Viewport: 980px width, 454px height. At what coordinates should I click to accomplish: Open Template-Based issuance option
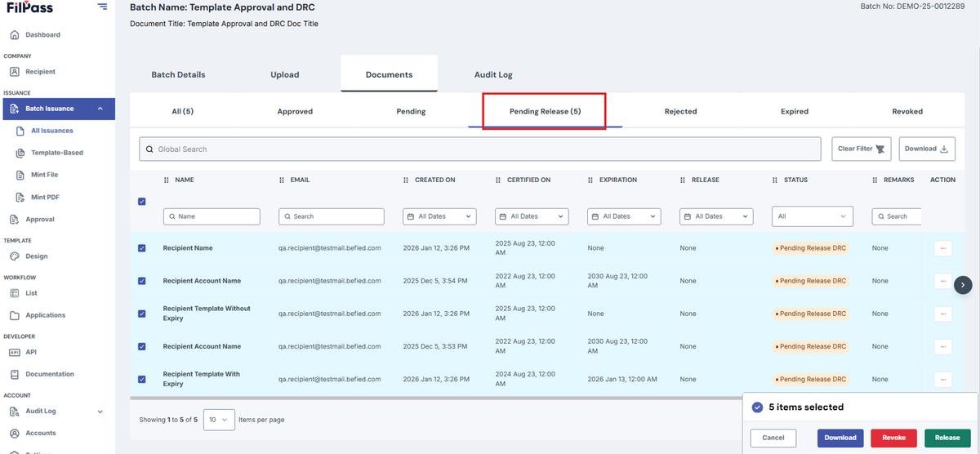coord(57,153)
